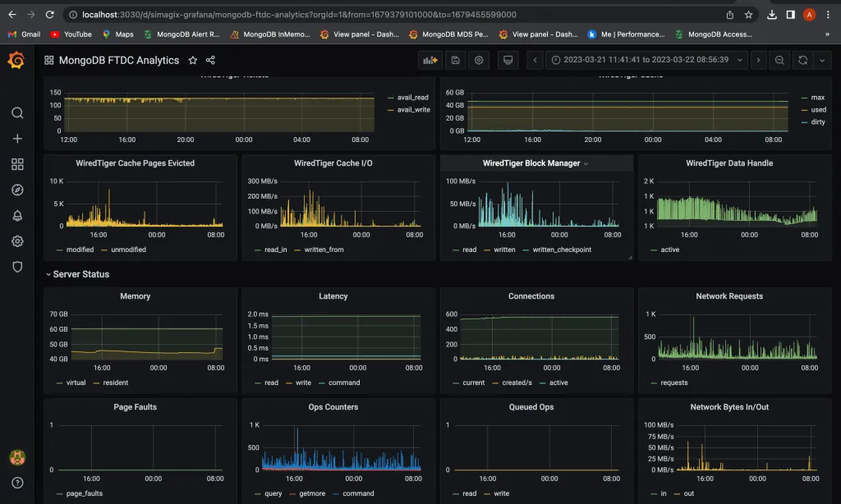Open the Explore compass icon
The image size is (841, 504).
[17, 190]
